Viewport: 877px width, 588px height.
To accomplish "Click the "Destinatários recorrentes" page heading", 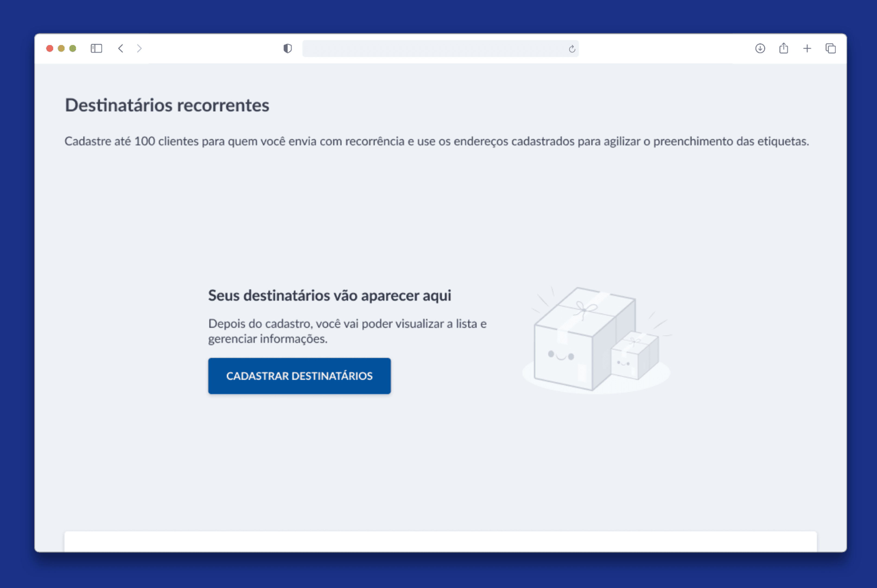I will pos(167,105).
